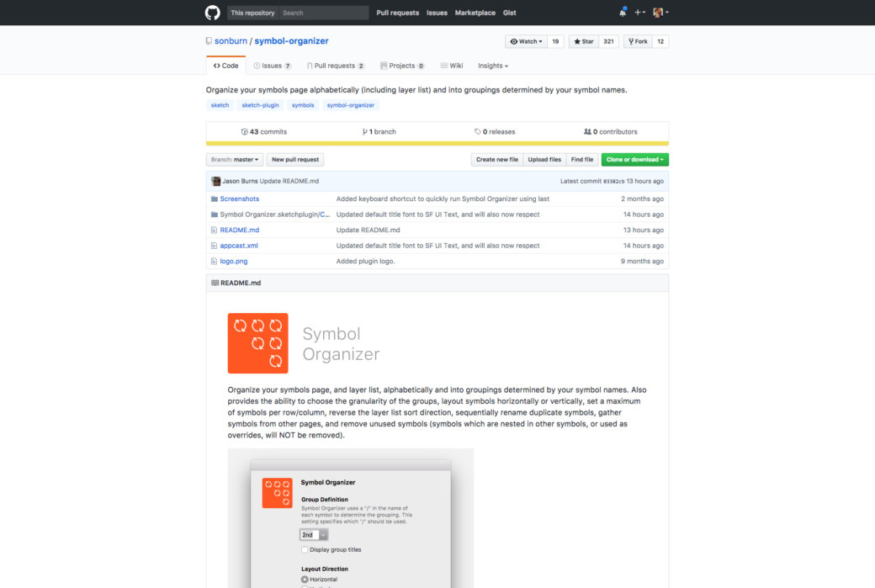Star the symbol-organizer repository
Viewport: 875px width, 588px height.
(582, 41)
